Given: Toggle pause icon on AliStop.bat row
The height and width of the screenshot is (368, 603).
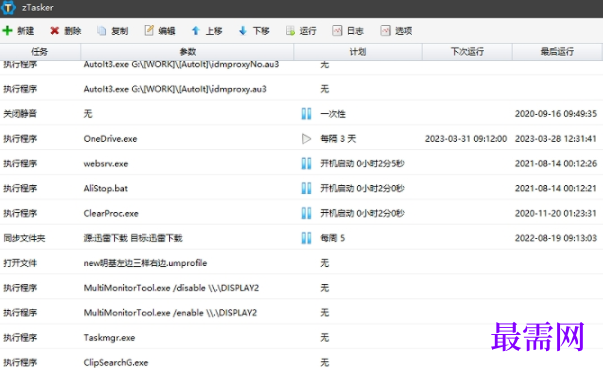Looking at the screenshot, I should click(x=306, y=188).
